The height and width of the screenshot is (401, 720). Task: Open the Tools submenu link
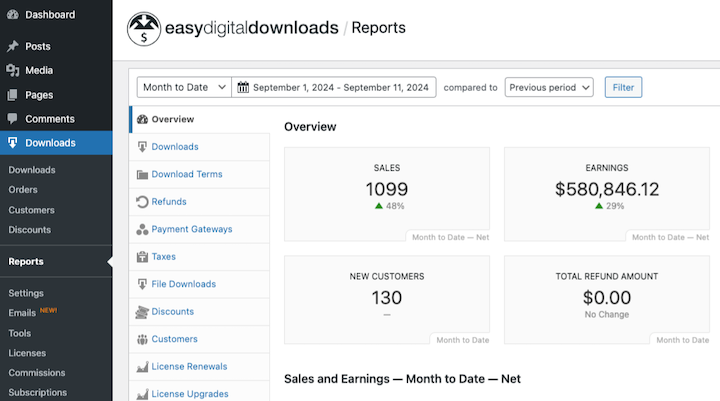[x=20, y=333]
